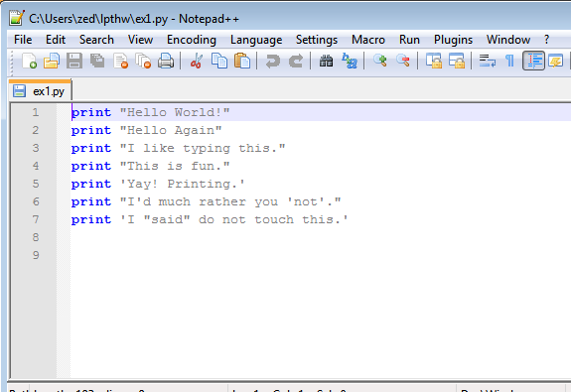
Task: Click the "Hello Again" string on line 2
Action: pos(171,130)
